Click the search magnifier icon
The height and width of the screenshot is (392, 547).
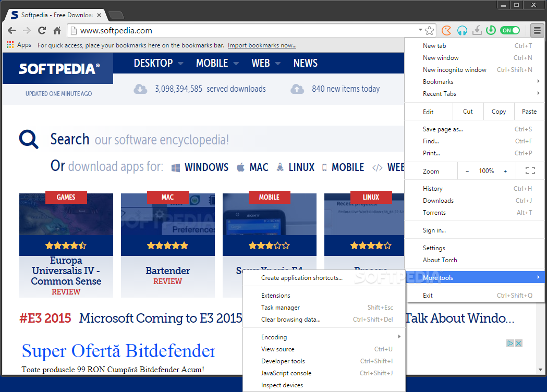(29, 140)
